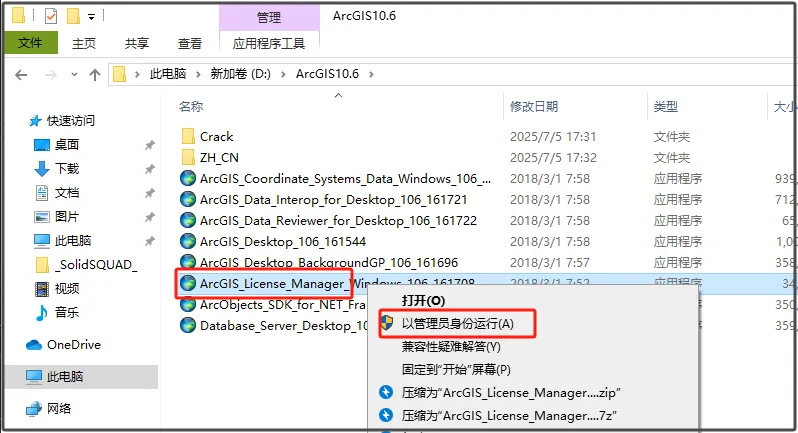
Task: Click 文件夹 type cell of Crack row
Action: [x=672, y=136]
